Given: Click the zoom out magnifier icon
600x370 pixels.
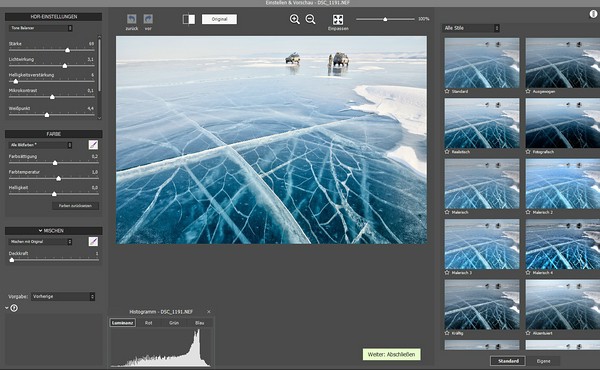Looking at the screenshot, I should coord(310,19).
